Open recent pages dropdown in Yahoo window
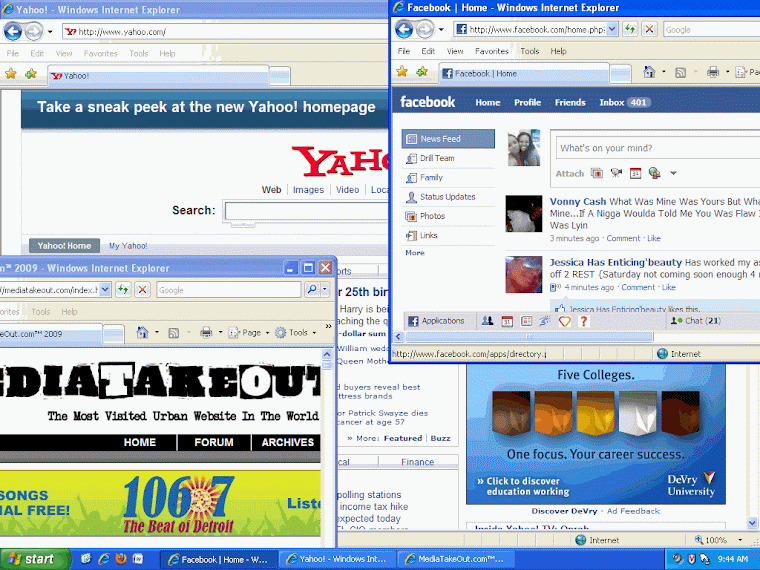The height and width of the screenshot is (570, 760). coord(50,32)
